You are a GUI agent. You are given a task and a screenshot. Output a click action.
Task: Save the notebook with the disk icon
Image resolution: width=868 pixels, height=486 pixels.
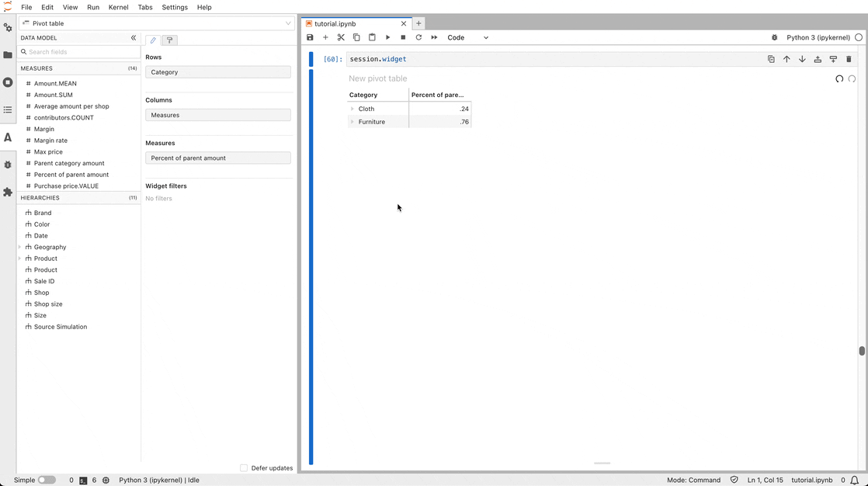(310, 37)
